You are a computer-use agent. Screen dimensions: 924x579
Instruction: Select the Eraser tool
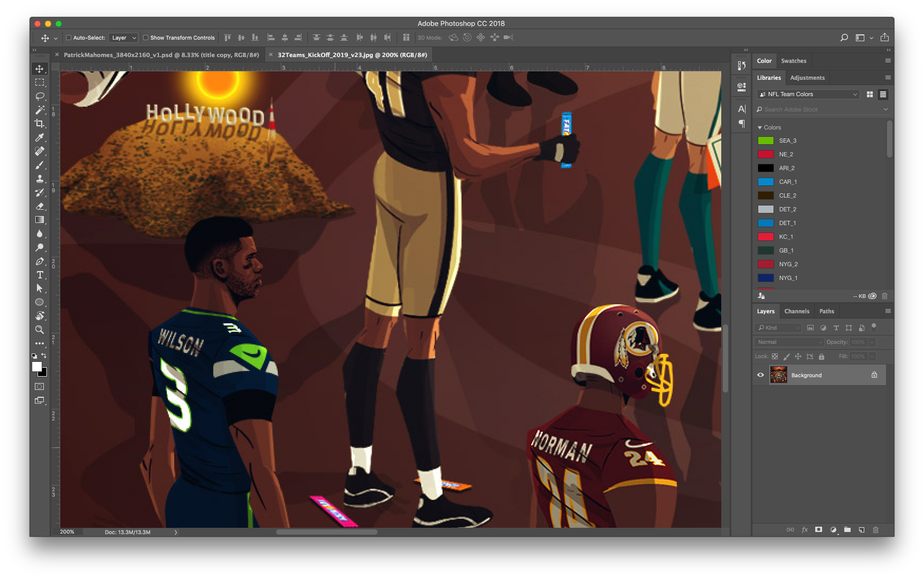[40, 206]
